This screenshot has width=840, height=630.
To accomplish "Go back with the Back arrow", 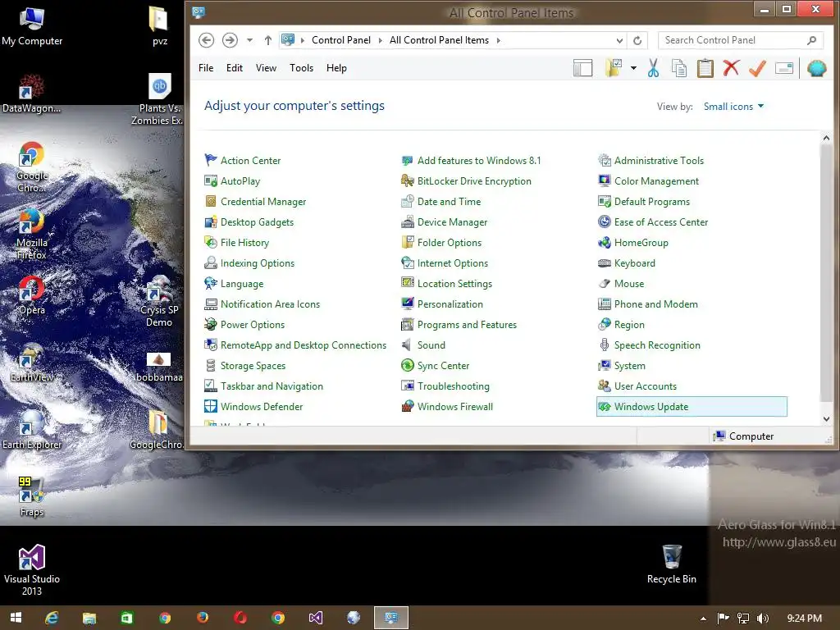I will (206, 40).
